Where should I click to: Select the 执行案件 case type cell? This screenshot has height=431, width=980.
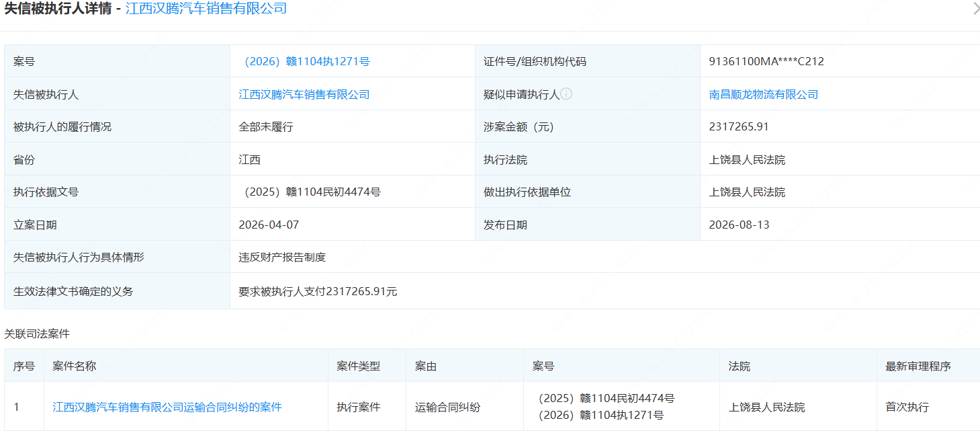pos(358,407)
